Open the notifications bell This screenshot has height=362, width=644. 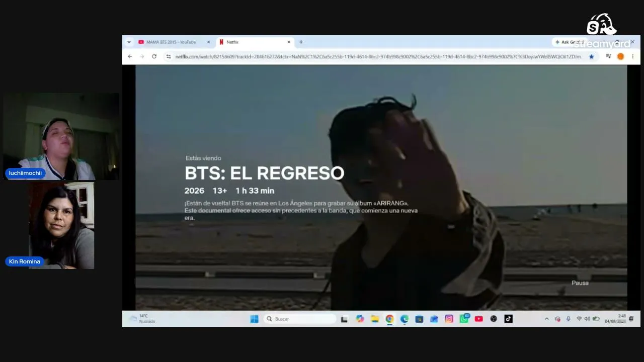coord(631,319)
